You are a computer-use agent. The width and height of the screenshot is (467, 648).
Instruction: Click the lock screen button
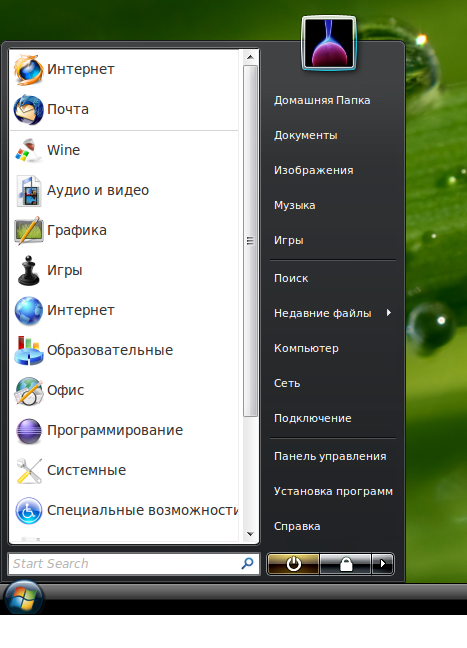click(345, 564)
